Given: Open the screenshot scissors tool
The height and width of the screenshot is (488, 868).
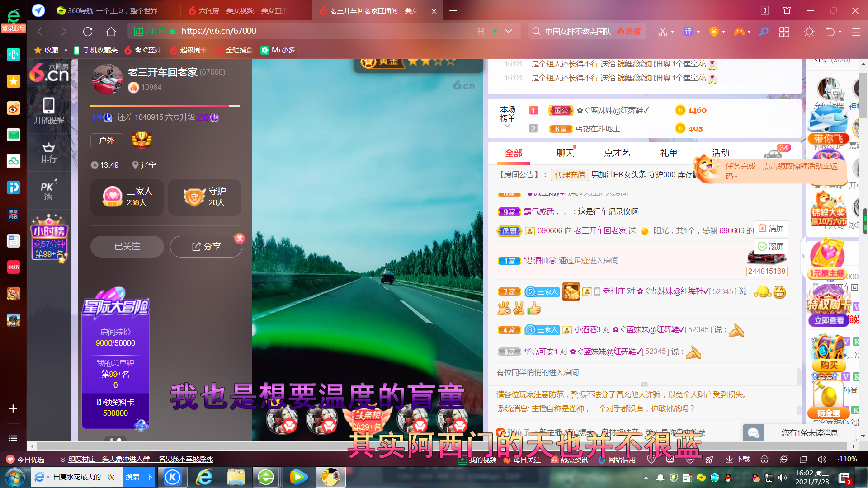Looking at the screenshot, I should click(x=663, y=32).
